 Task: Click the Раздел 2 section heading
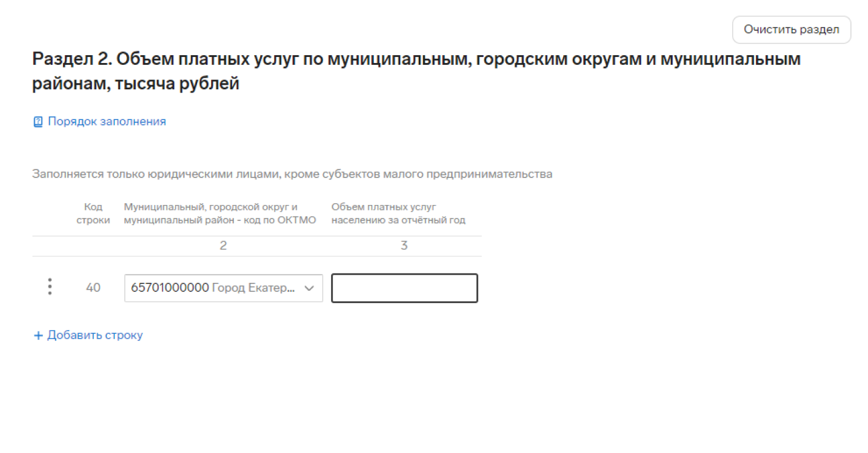point(416,72)
